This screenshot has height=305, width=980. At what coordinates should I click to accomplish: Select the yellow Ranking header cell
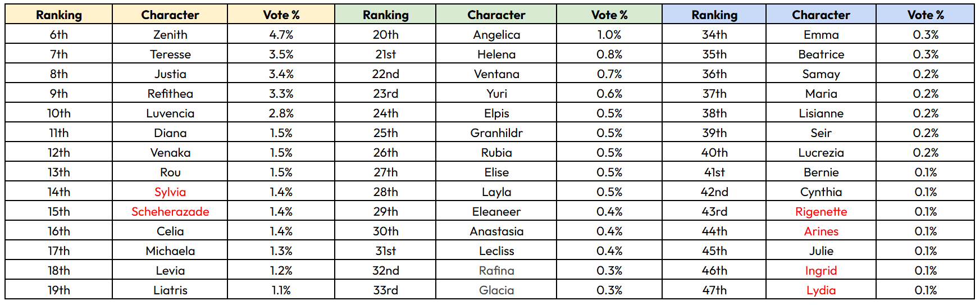(x=59, y=15)
